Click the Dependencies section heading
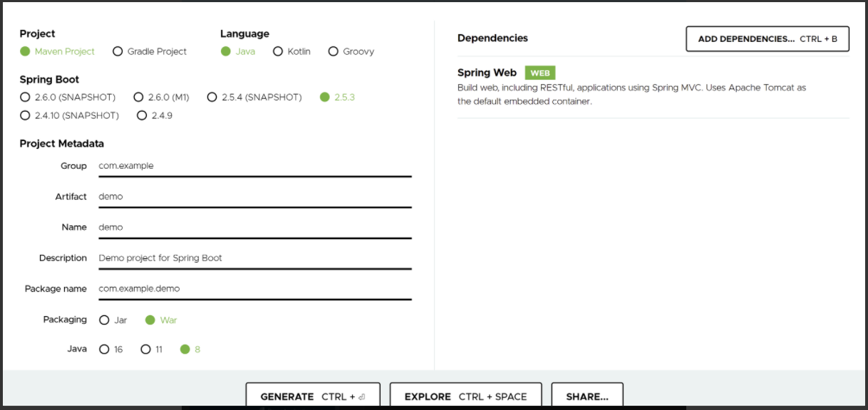 tap(492, 38)
